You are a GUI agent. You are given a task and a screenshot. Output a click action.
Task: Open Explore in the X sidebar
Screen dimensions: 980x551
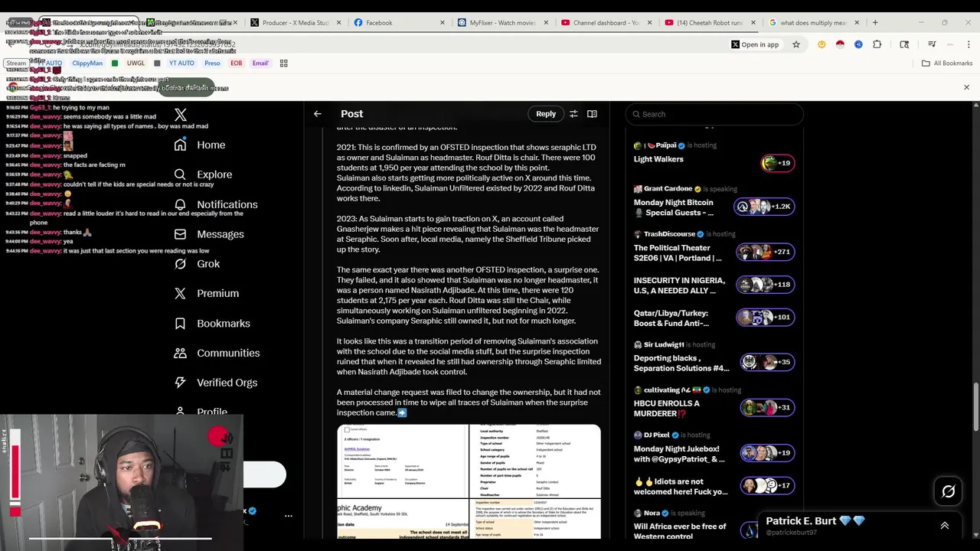click(x=203, y=174)
